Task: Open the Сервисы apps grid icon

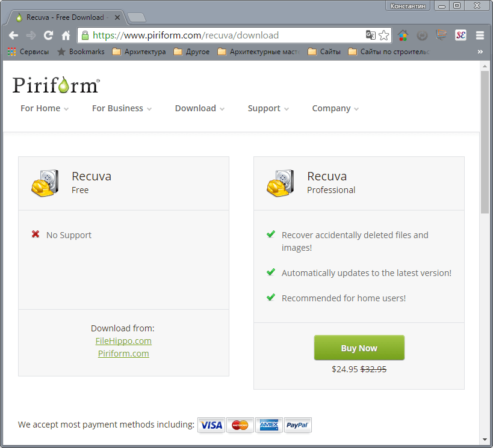Action: (x=11, y=52)
